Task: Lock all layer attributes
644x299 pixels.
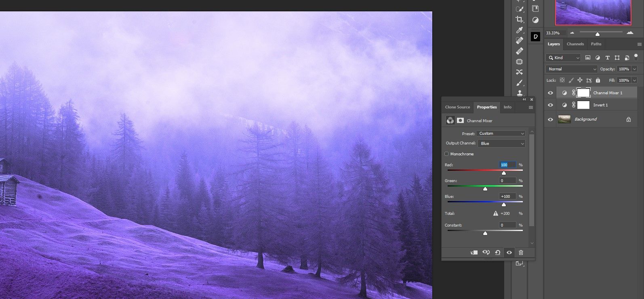Action: pyautogui.click(x=598, y=80)
